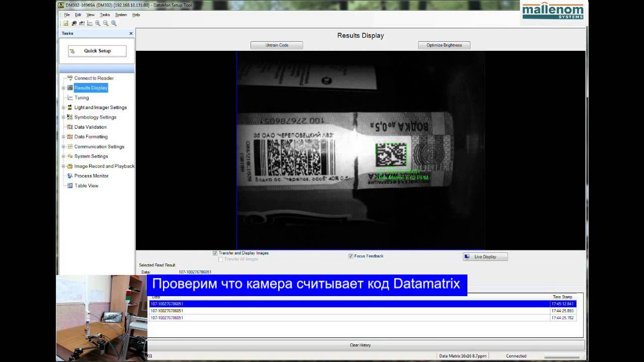Click the Live Display button
The image size is (644, 362).
pos(485,257)
